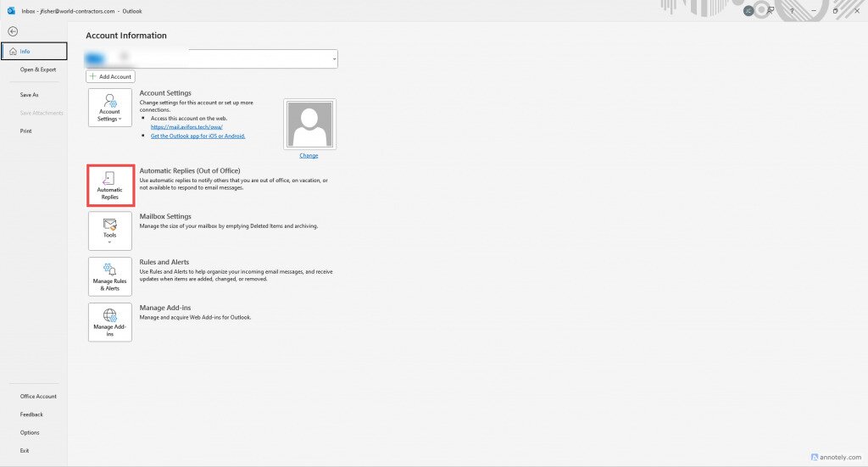Image resolution: width=868 pixels, height=467 pixels.
Task: Click the 'Automatic Replies (Out of Office)' heading
Action: point(190,171)
